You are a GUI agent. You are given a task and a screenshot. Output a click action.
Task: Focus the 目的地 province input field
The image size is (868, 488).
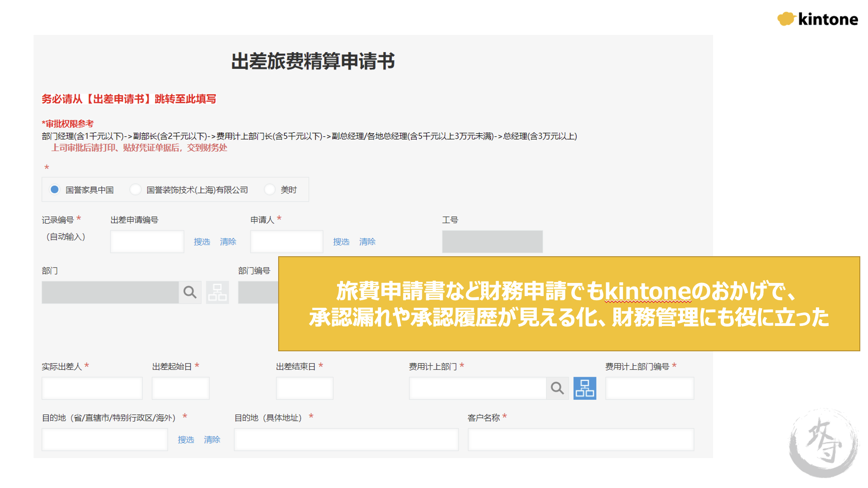tap(105, 440)
